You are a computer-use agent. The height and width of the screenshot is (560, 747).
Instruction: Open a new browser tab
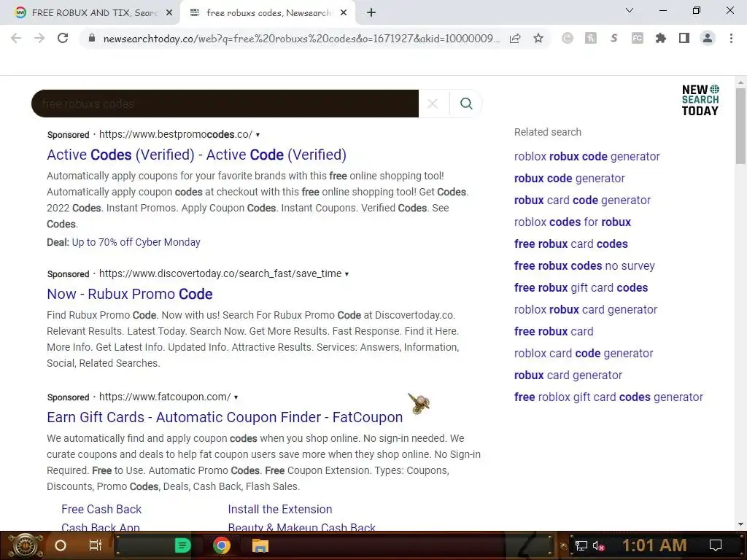(x=371, y=13)
